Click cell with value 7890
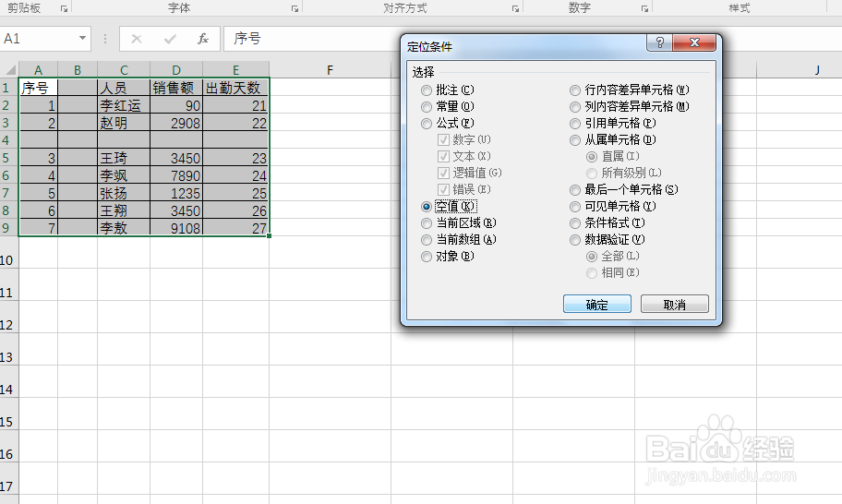The height and width of the screenshot is (504, 842). click(x=176, y=175)
